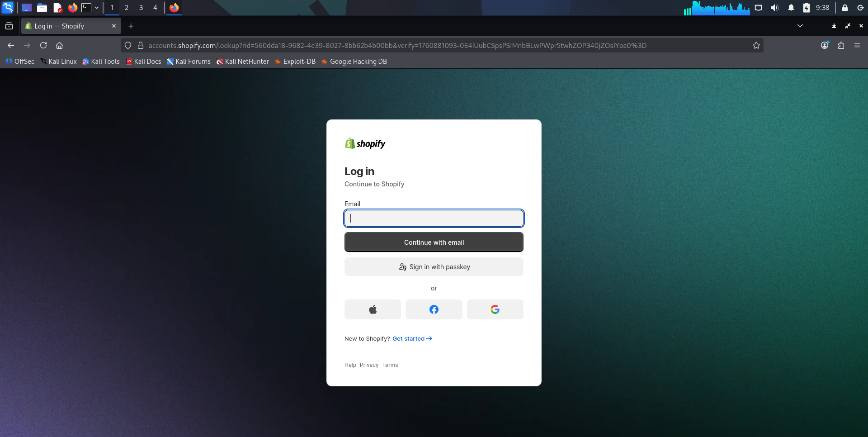Click the CPU usage graph in the panel
The width and height of the screenshot is (868, 437).
point(717,8)
